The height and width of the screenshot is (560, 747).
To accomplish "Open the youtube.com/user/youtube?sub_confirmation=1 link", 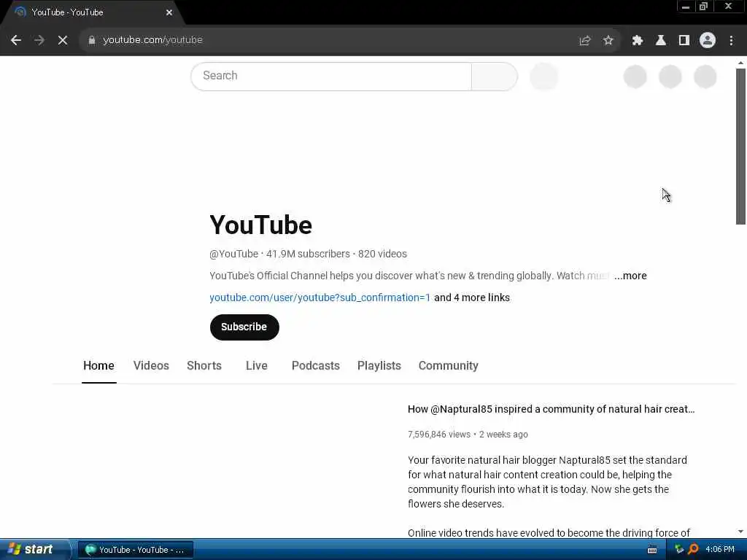I will (x=320, y=297).
